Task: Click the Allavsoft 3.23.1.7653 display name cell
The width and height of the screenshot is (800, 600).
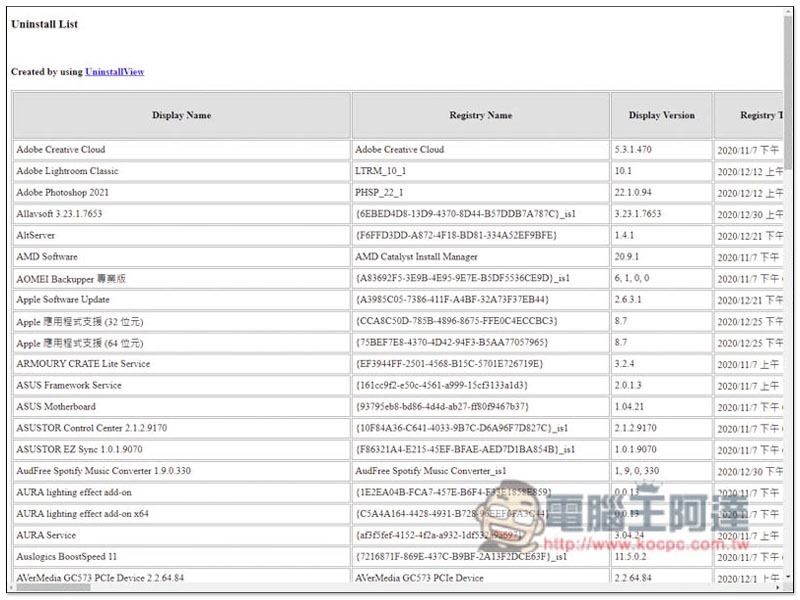Action: tap(182, 214)
